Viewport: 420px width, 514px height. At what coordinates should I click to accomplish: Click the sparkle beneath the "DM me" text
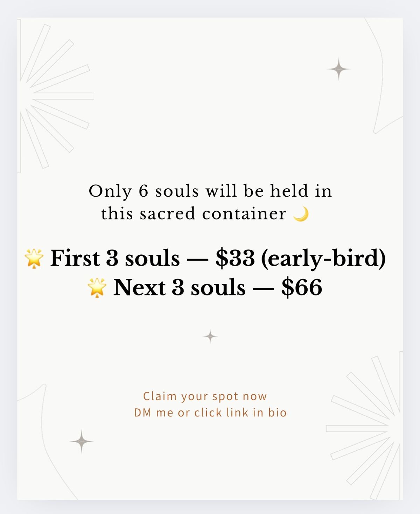(82, 442)
